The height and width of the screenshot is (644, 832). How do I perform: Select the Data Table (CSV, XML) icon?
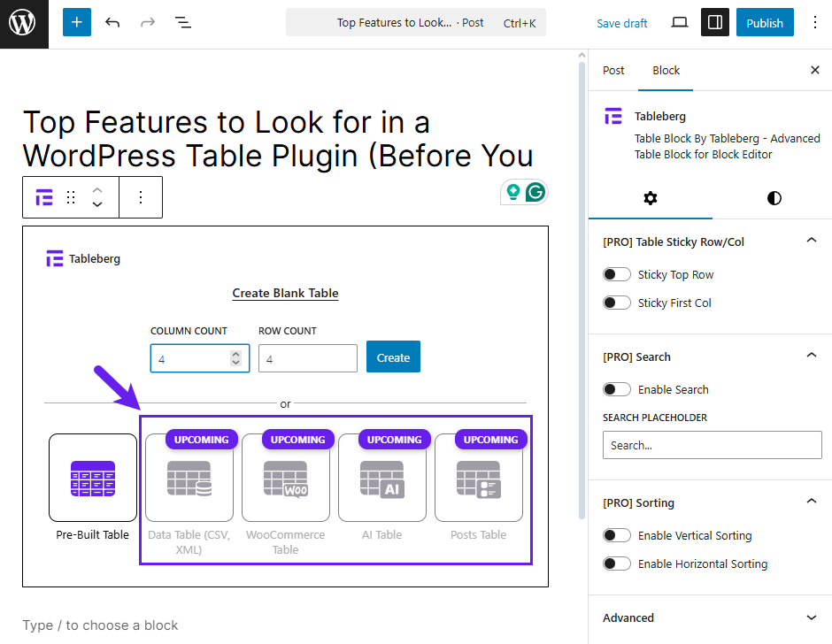click(189, 478)
